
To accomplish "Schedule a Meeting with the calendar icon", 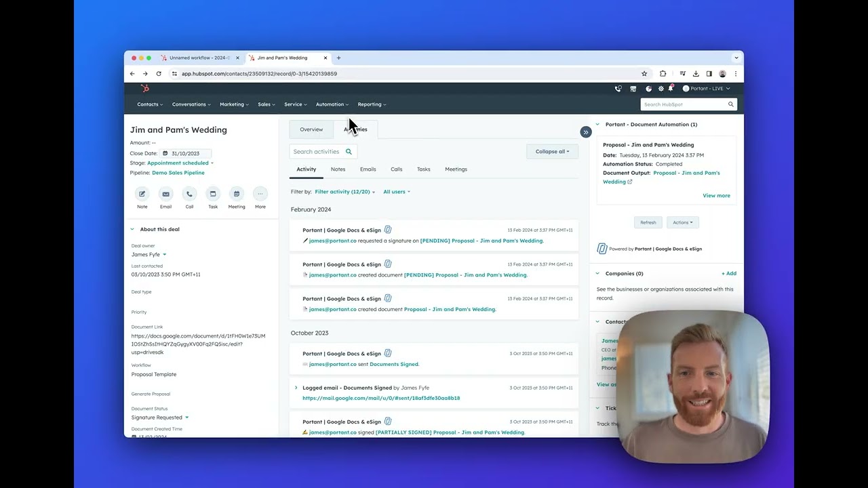I will tap(237, 194).
